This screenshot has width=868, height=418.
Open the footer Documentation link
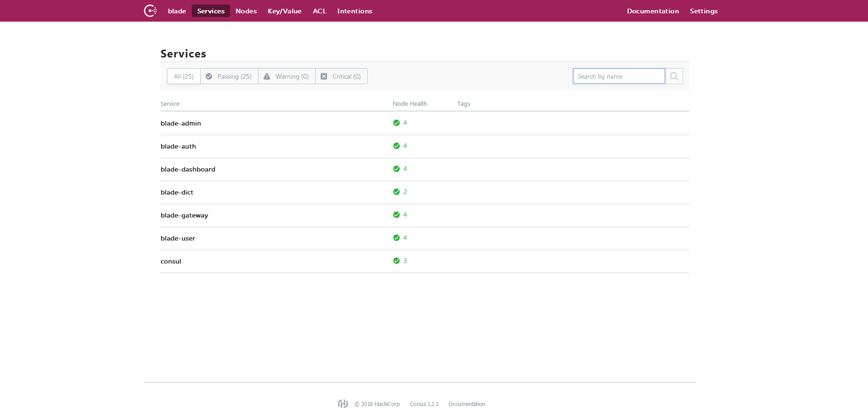tap(467, 404)
